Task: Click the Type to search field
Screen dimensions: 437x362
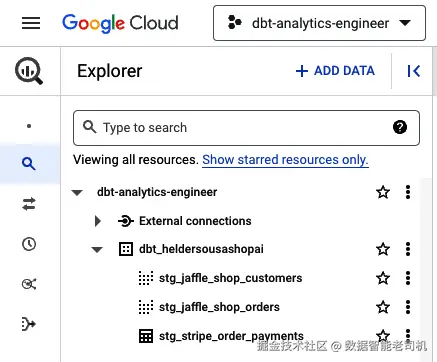Action: (x=246, y=128)
